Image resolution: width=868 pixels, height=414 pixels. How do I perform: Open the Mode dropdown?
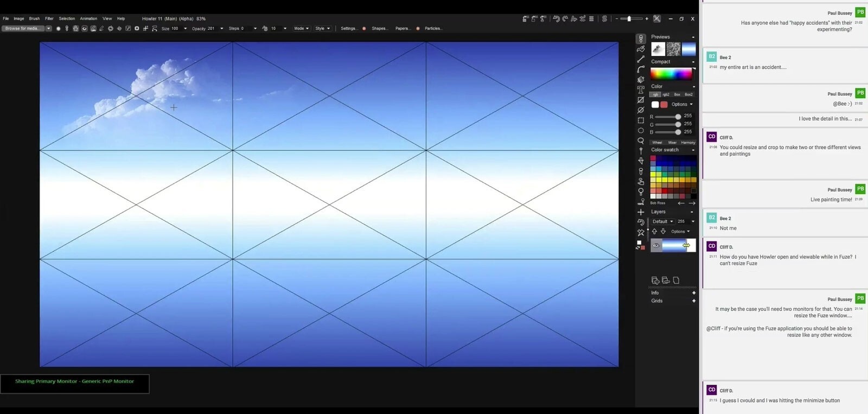[301, 28]
